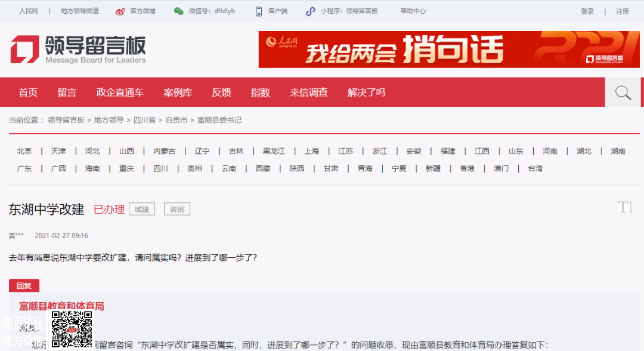Click the mini-program icon in top bar
This screenshot has width=644, height=351.
310,11
